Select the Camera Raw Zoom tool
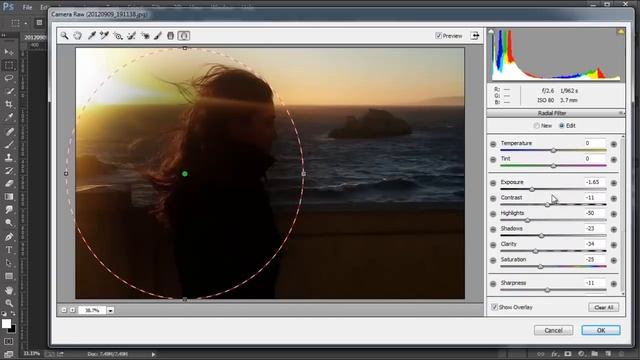The width and height of the screenshot is (640, 360). [x=64, y=36]
